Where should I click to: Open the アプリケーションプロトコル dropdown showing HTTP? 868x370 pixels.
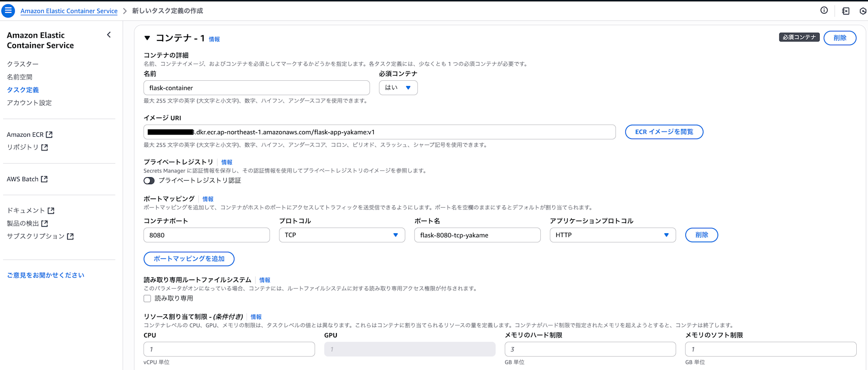612,235
